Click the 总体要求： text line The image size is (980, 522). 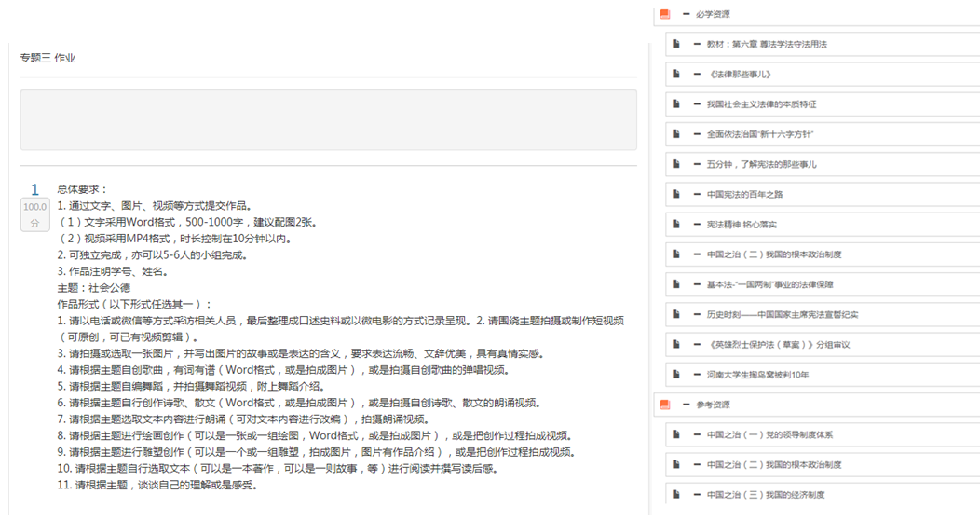(83, 189)
